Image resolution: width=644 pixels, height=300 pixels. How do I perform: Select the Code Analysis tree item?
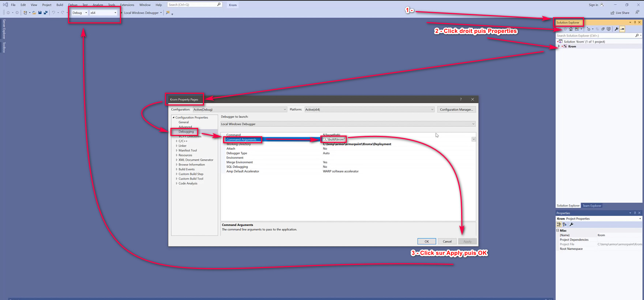pos(188,184)
